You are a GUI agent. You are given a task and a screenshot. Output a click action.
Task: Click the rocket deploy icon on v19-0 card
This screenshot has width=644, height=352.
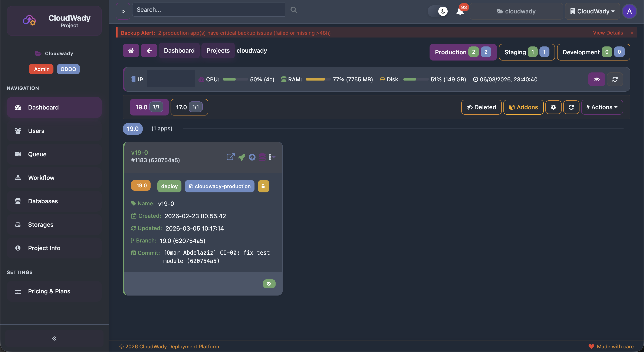tap(241, 157)
